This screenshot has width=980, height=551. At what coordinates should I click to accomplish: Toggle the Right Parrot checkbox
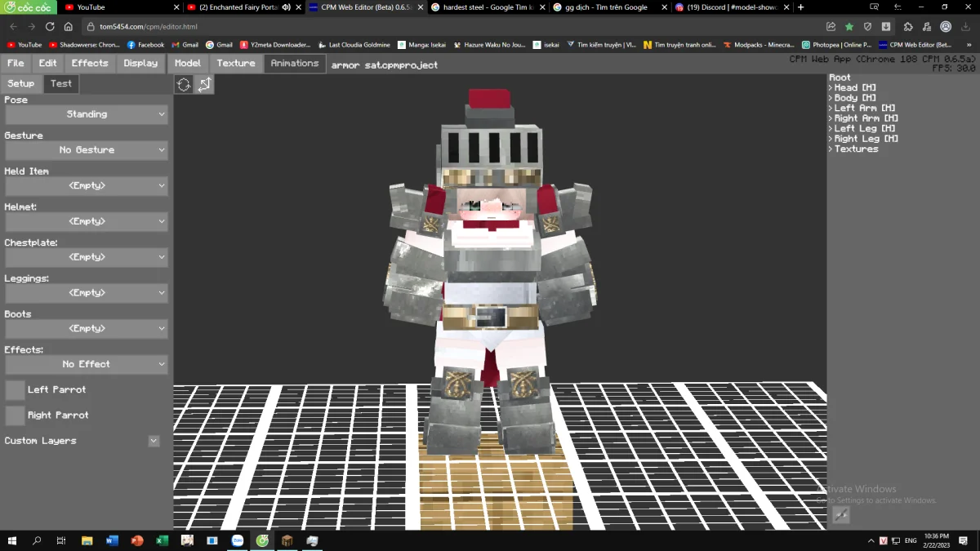tap(15, 415)
